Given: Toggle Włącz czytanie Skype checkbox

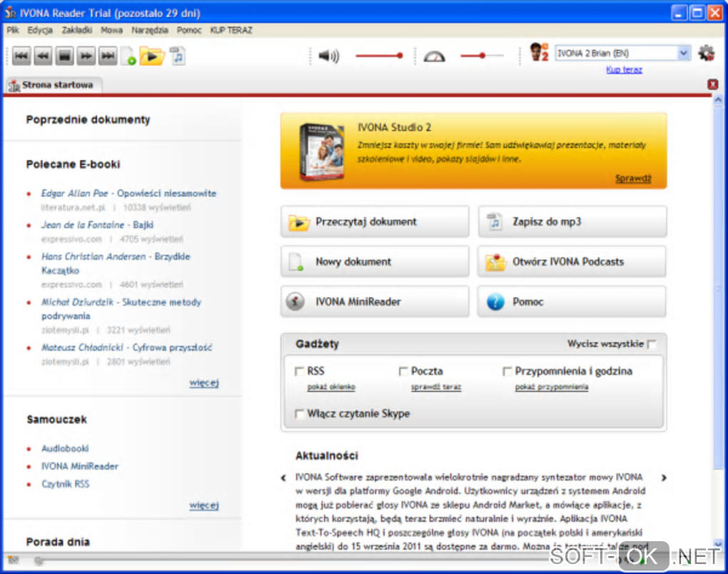Looking at the screenshot, I should 300,414.
